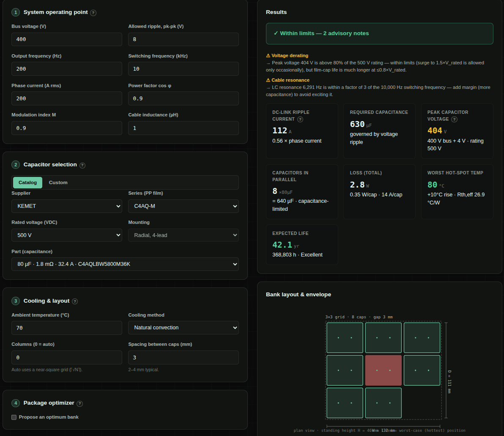
Task: Enable Propose an optimum bank checkbox
Action: coord(14,417)
